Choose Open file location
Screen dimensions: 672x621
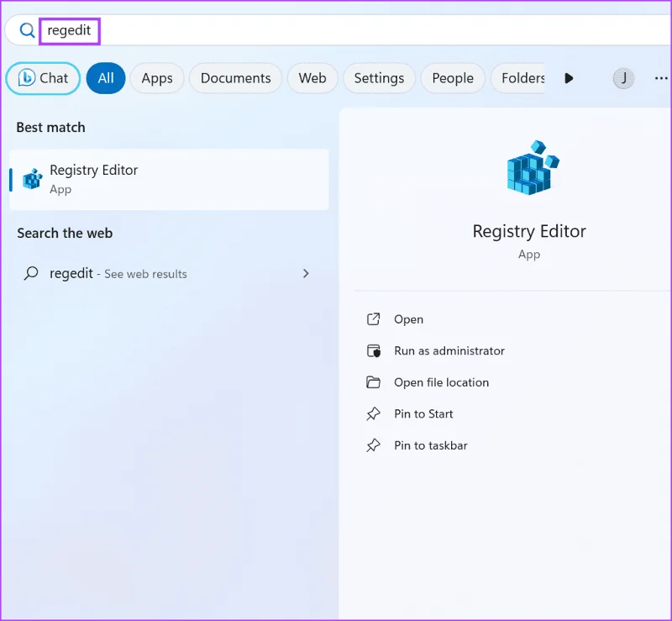pyautogui.click(x=442, y=382)
